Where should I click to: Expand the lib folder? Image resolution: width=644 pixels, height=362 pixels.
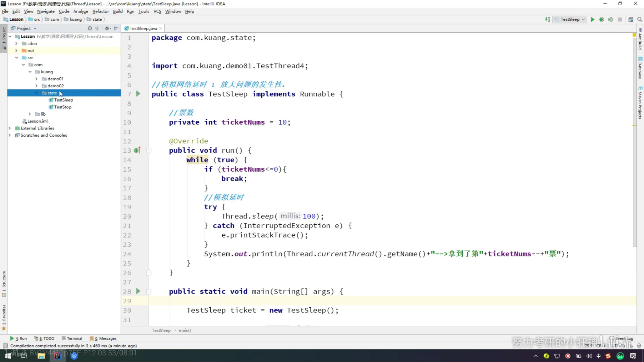[30, 114]
